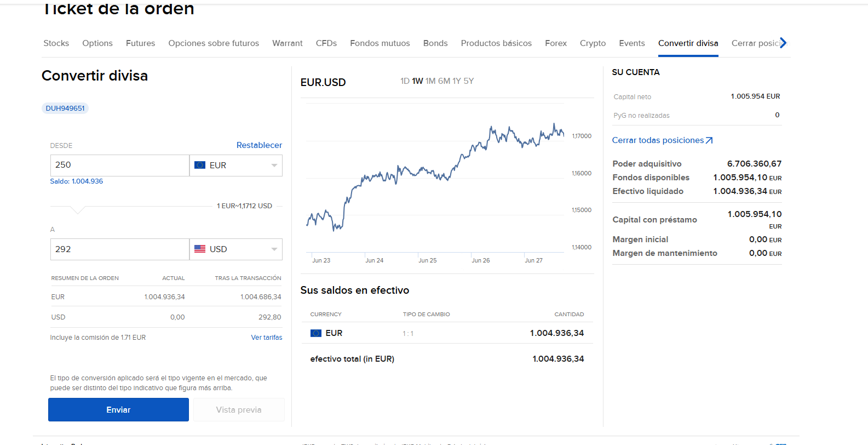Go to the CFDs tab
The image size is (868, 445).
tap(326, 43)
